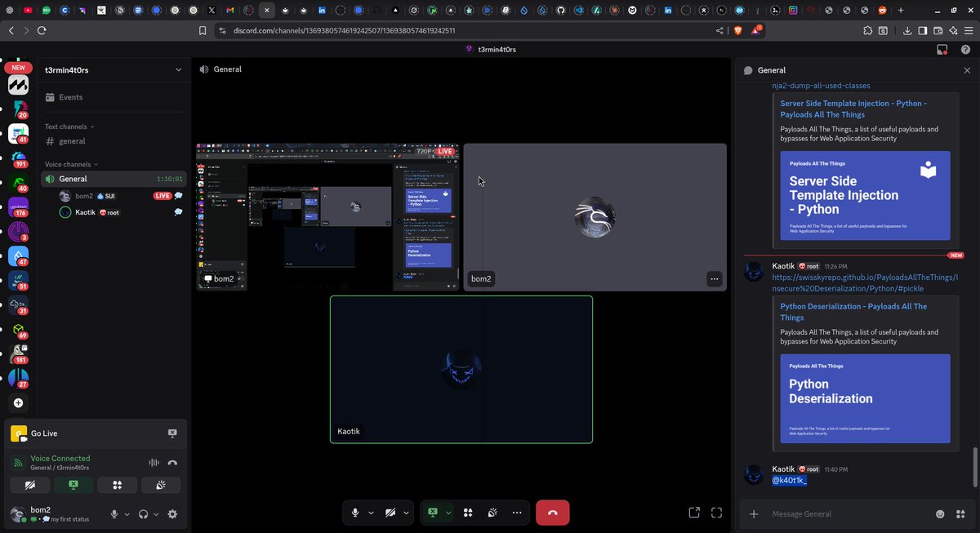Mute microphone in user panel
Viewport: 980px width, 533px height.
[114, 514]
